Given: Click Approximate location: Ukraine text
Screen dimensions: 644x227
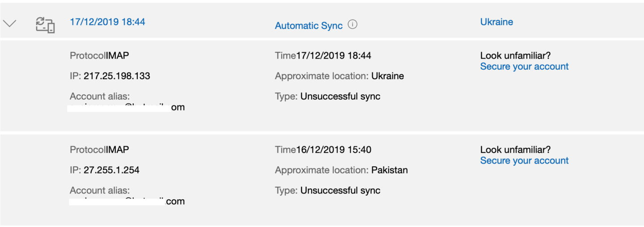Looking at the screenshot, I should pos(339,76).
